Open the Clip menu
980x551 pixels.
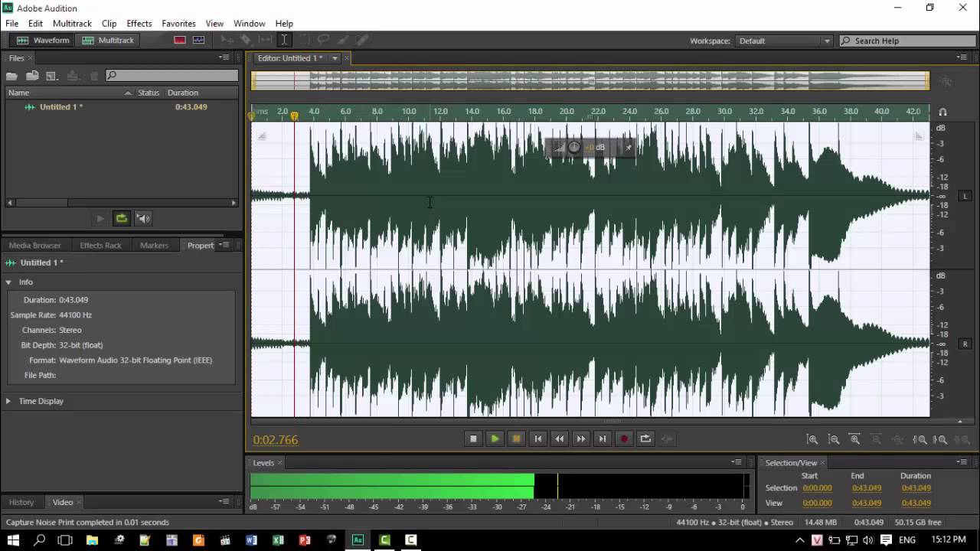109,24
